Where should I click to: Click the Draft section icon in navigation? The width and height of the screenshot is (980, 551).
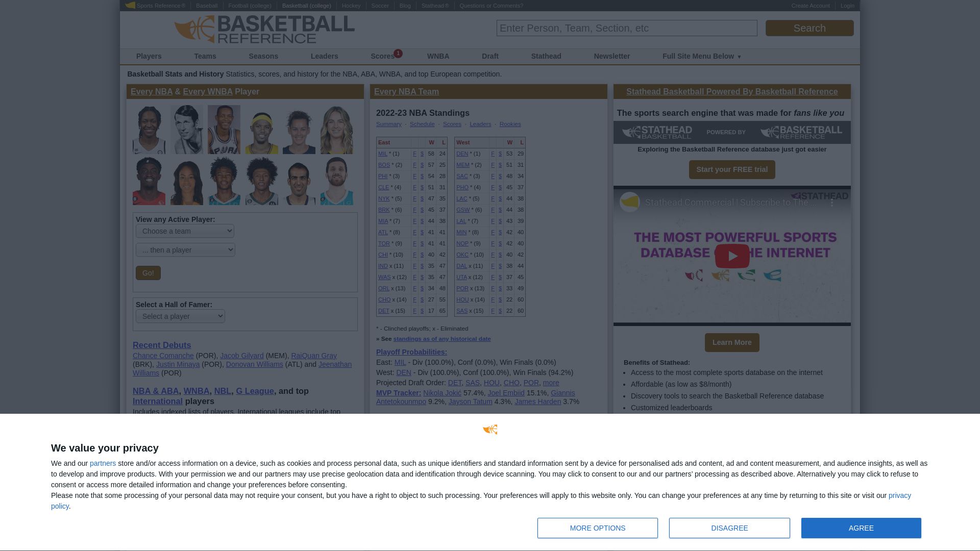tap(490, 57)
